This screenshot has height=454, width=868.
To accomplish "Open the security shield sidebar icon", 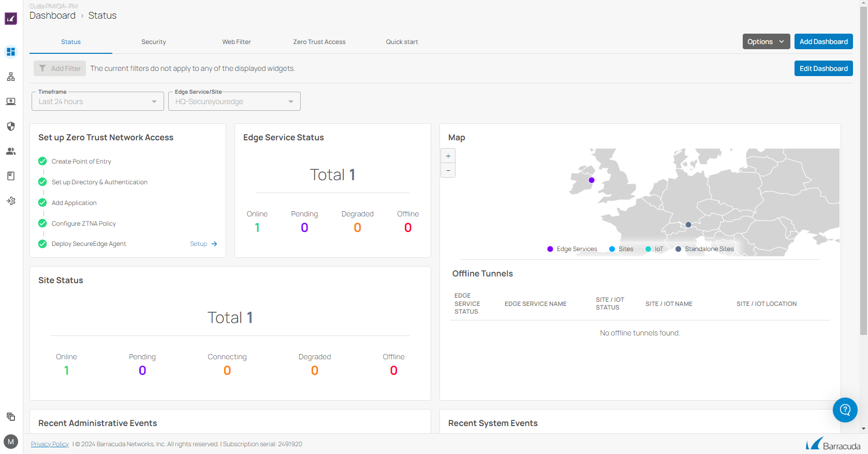I will (x=11, y=126).
